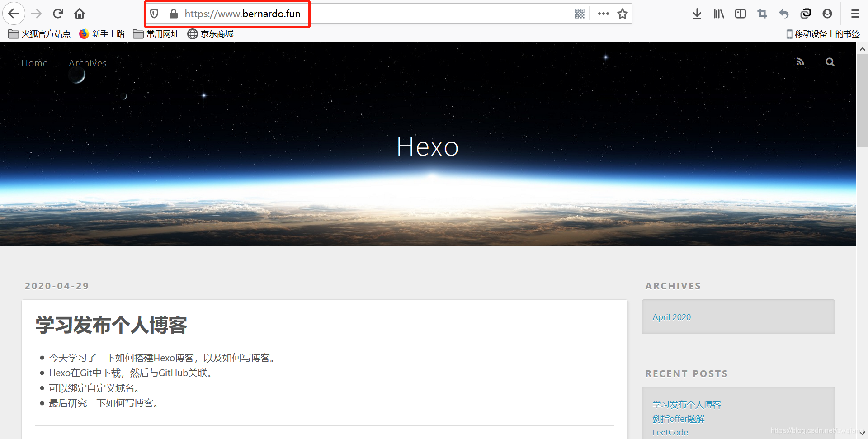Open the browser home page icon

(80, 14)
